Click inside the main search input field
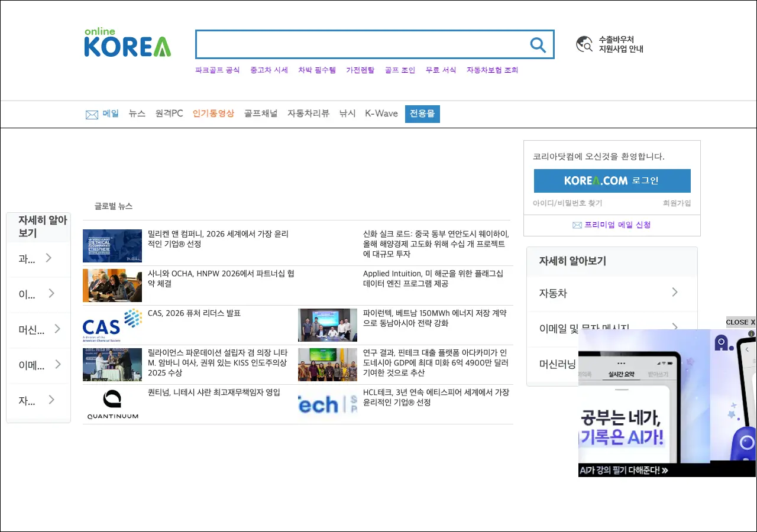Viewport: 757px width, 532px height. pos(361,45)
